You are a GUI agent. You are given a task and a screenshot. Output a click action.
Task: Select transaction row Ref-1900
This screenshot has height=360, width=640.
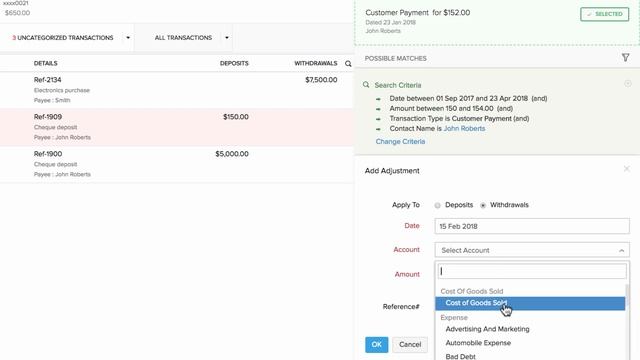pos(177,164)
